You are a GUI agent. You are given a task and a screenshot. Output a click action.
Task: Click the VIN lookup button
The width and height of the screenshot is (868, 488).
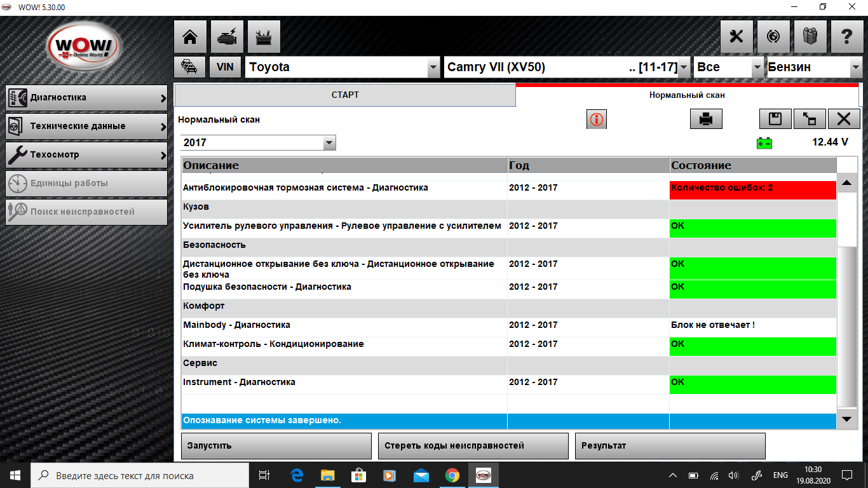(x=225, y=67)
